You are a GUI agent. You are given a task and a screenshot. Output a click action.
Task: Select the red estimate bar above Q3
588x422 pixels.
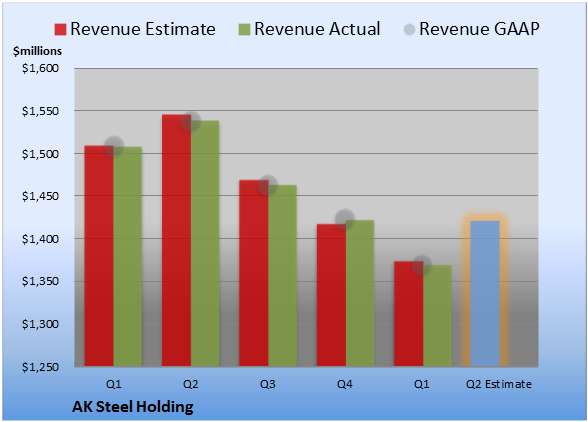(254, 273)
